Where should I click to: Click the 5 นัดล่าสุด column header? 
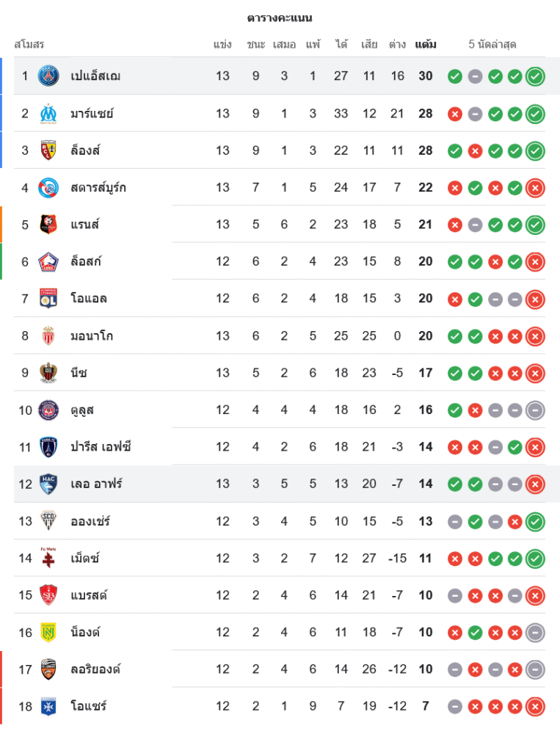pyautogui.click(x=492, y=44)
